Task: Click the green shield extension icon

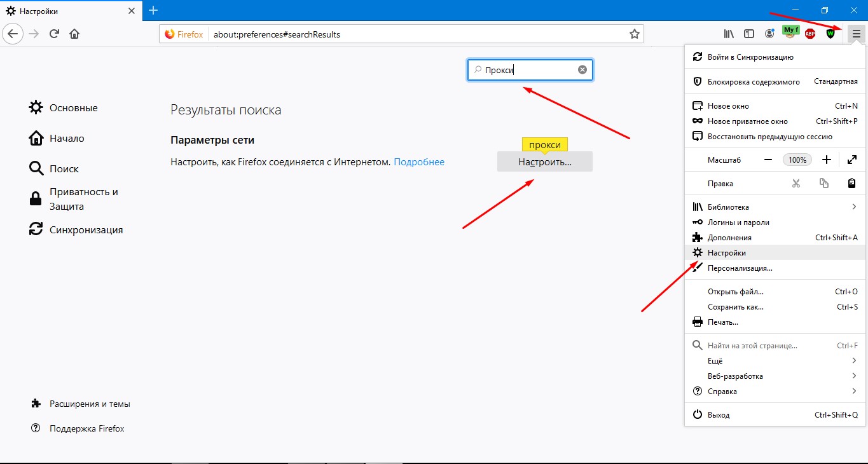Action: pos(830,34)
